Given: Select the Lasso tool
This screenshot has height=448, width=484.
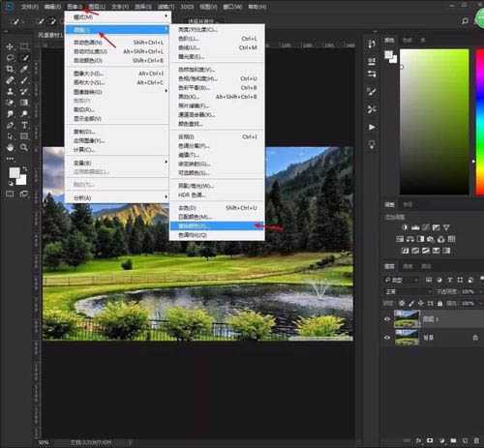Looking at the screenshot, I should [10, 58].
